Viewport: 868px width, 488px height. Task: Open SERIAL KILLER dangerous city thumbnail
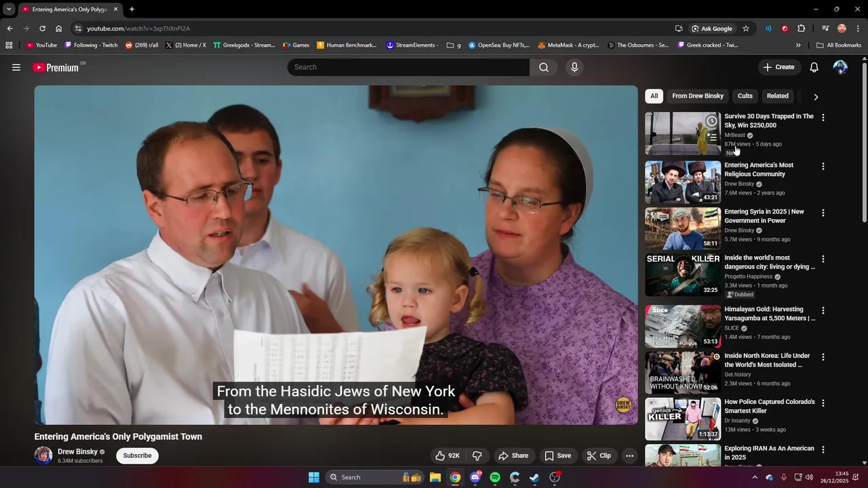click(682, 274)
